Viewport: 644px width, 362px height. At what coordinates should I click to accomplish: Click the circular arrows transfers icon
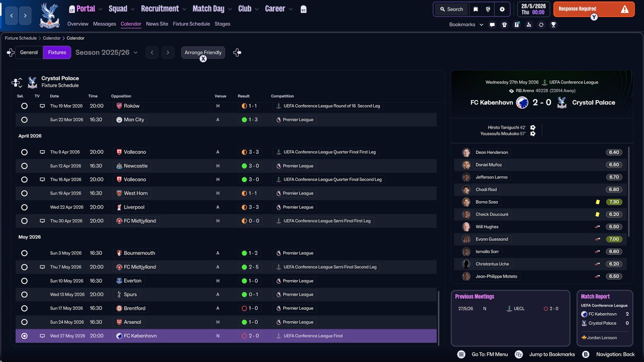pyautogui.click(x=541, y=25)
